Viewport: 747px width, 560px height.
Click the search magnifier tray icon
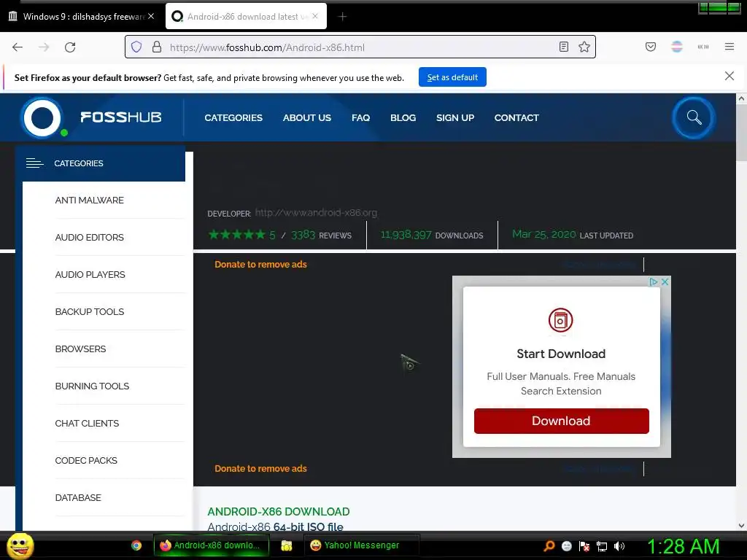(x=549, y=545)
